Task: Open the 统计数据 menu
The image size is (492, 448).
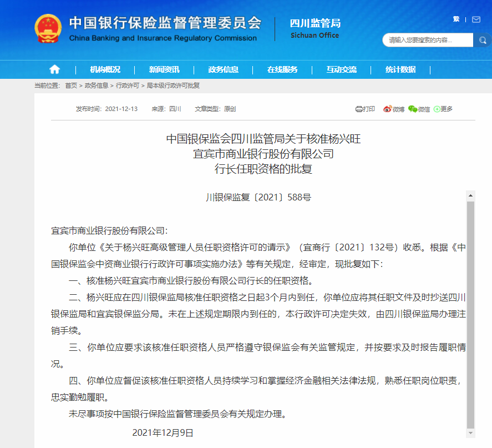Action: click(400, 69)
